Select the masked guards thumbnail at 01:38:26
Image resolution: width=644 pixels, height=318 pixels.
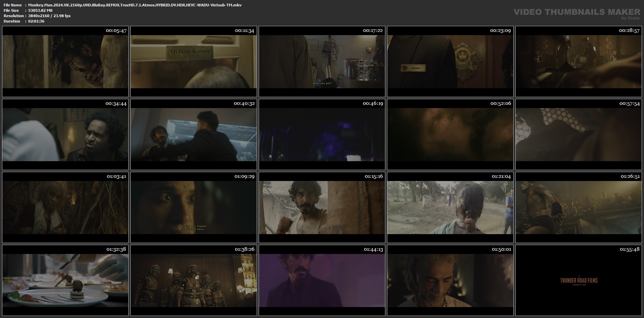(194, 280)
